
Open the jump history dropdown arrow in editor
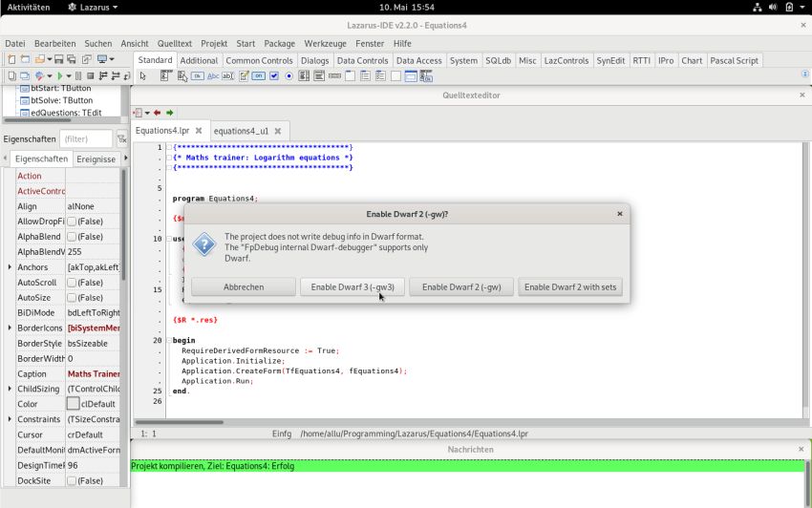tap(147, 113)
